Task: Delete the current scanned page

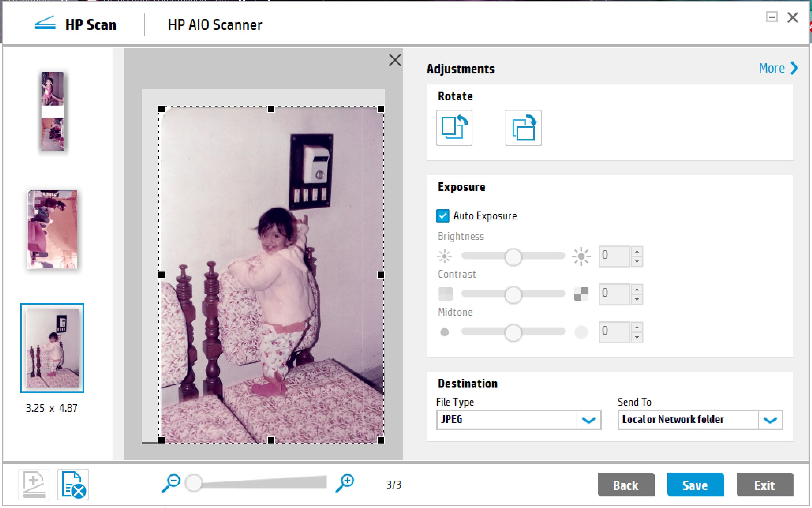Action: (x=73, y=485)
